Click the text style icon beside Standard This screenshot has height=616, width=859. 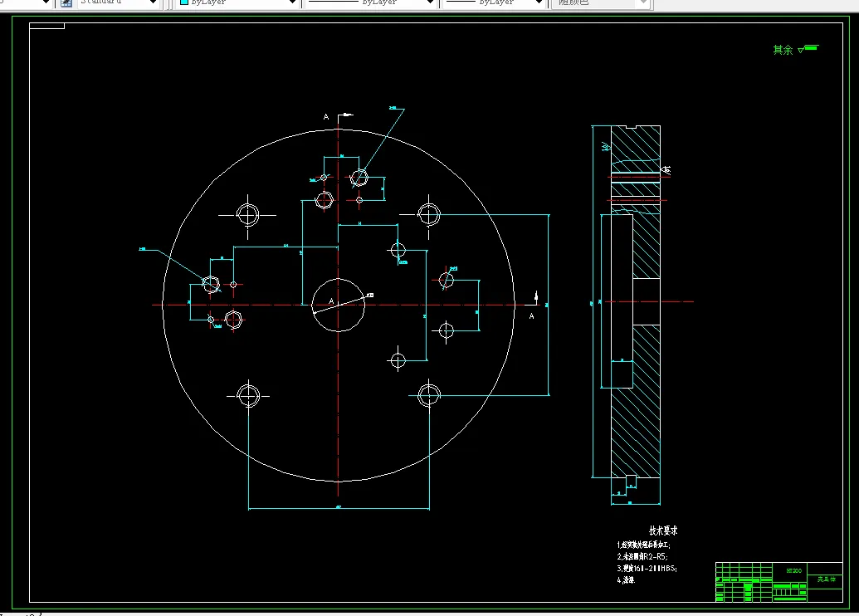[66, 2]
